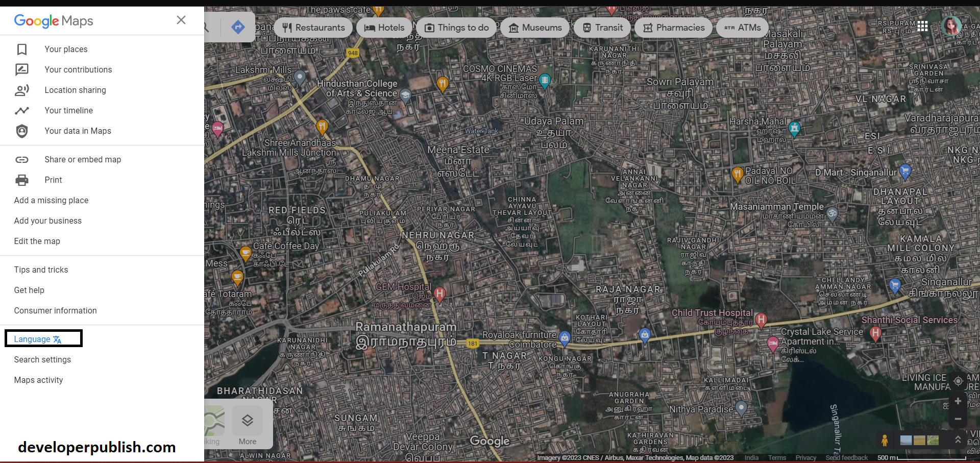This screenshot has width=980, height=463.
Task: Click the Google apps grid icon
Action: coord(922,27)
